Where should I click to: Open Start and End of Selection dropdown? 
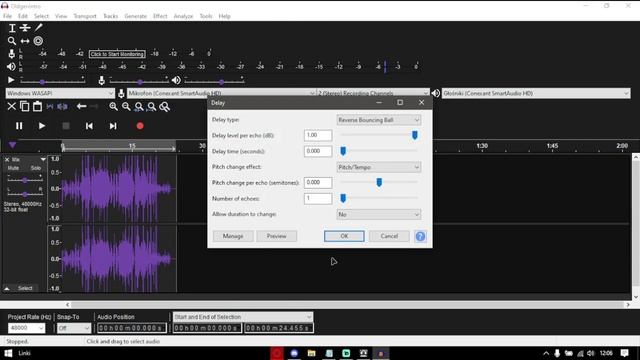(x=242, y=317)
